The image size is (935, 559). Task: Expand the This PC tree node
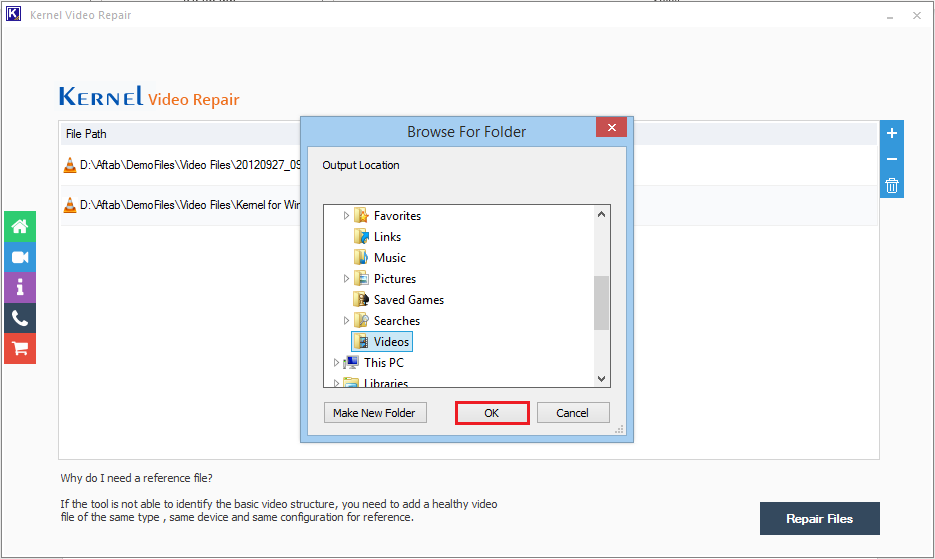pyautogui.click(x=337, y=363)
